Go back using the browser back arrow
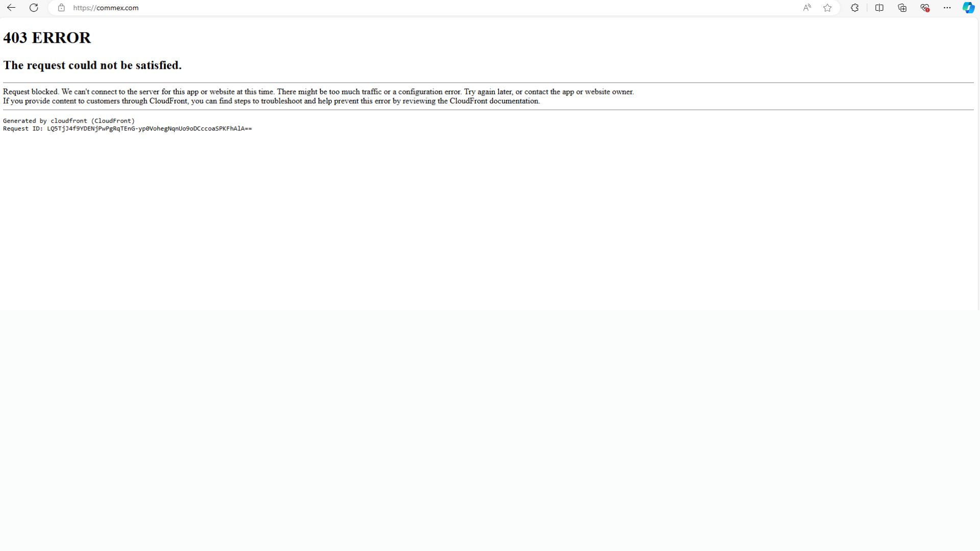 [11, 8]
